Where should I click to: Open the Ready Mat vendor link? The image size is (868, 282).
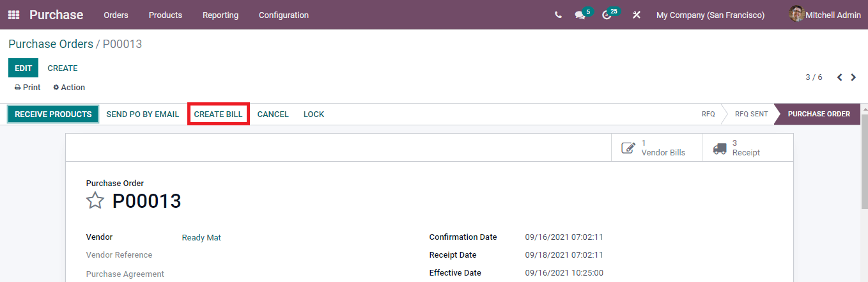(201, 237)
